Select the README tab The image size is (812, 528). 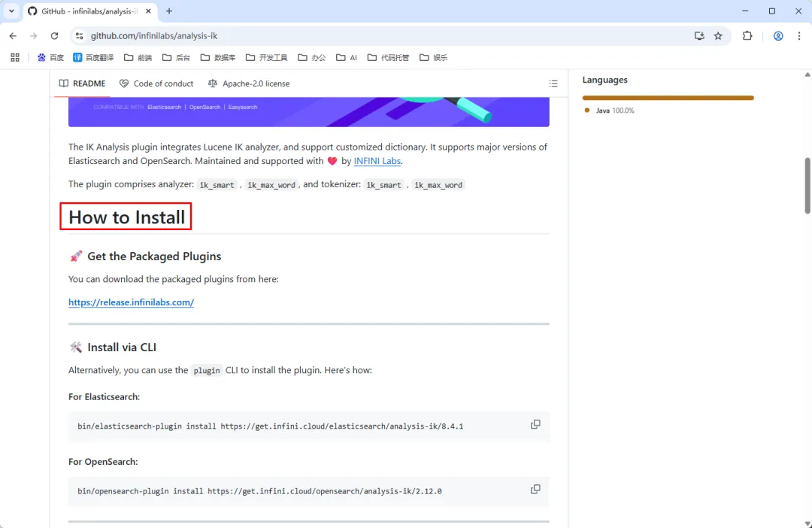[82, 83]
